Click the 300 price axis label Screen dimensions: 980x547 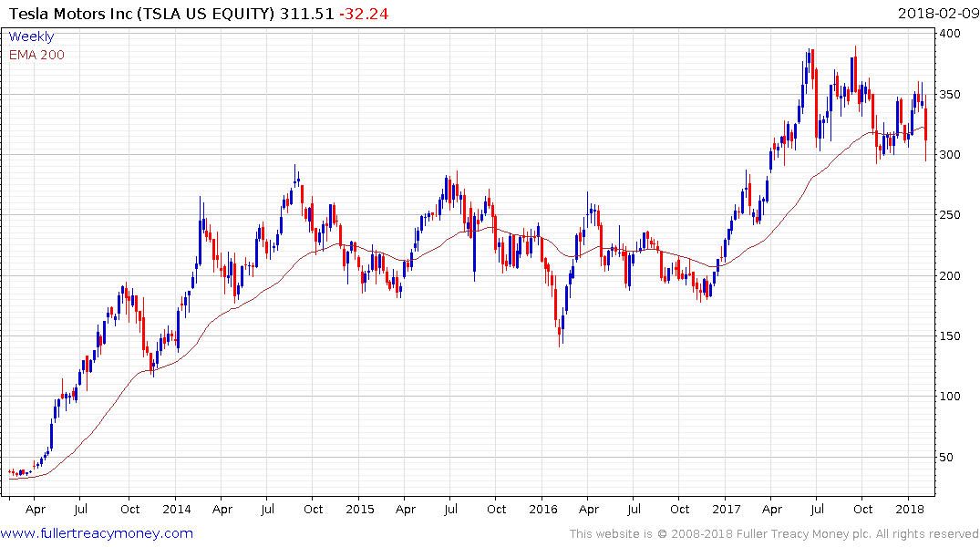[950, 154]
